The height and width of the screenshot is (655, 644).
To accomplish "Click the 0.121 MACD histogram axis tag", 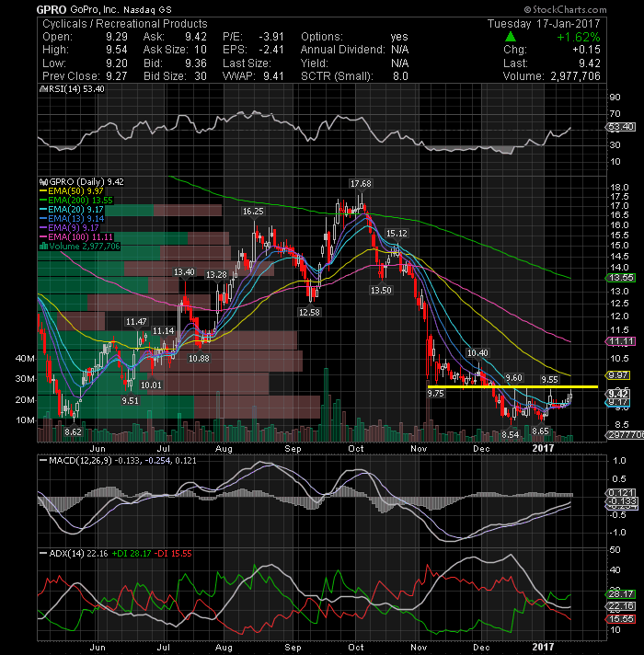I will (x=621, y=493).
